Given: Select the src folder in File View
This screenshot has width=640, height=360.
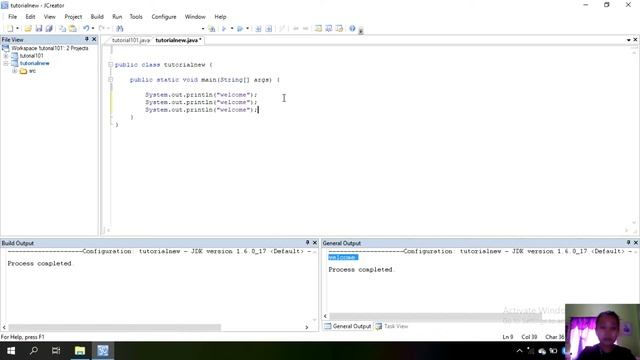Looking at the screenshot, I should (32, 71).
